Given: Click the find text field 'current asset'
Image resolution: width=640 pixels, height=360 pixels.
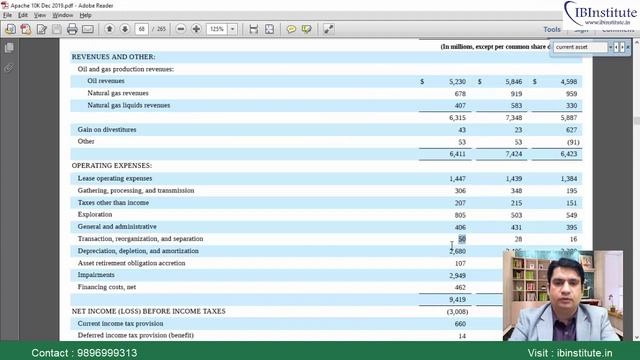Looking at the screenshot, I should click(x=580, y=47).
